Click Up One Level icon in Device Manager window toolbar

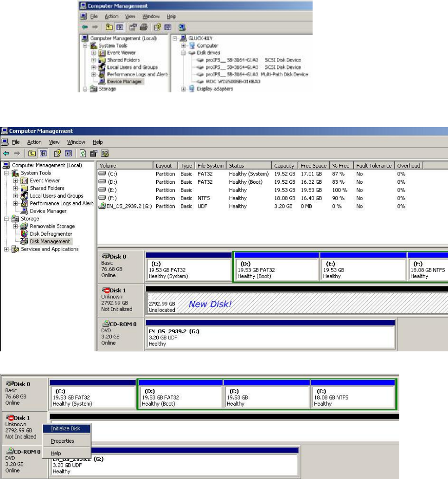click(x=109, y=27)
